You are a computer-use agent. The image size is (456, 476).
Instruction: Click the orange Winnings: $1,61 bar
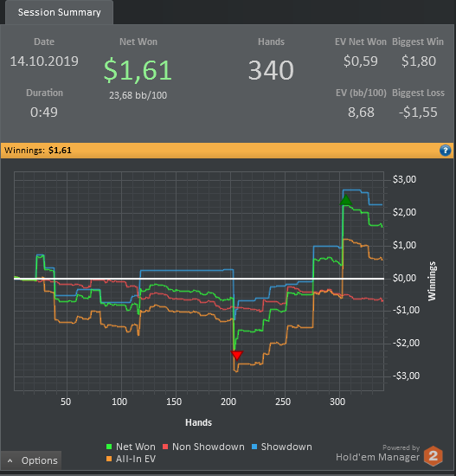pos(227,151)
